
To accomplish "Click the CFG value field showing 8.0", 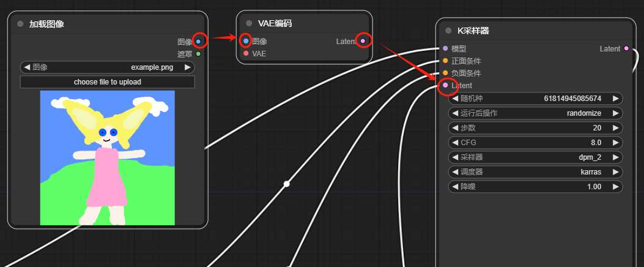I will 536,143.
